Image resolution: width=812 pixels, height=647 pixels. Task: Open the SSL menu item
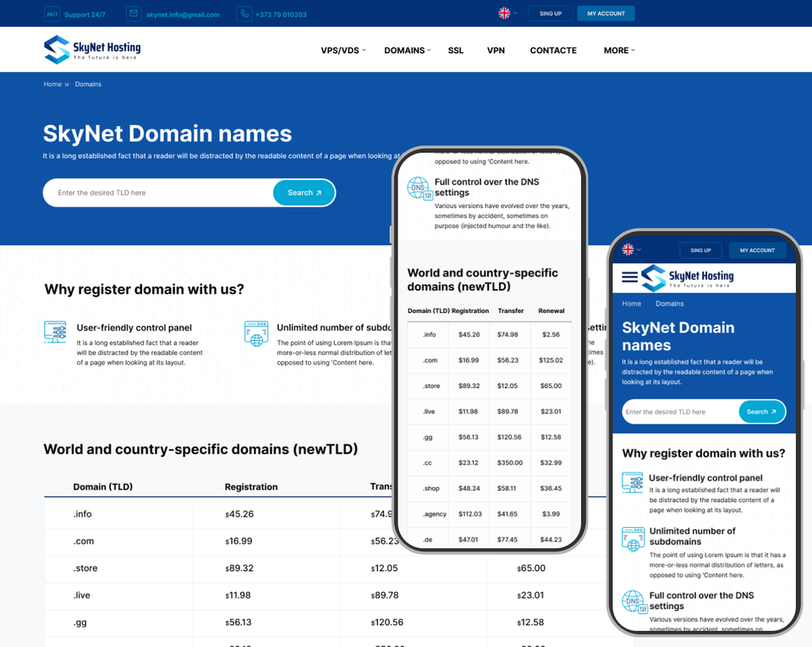(456, 51)
